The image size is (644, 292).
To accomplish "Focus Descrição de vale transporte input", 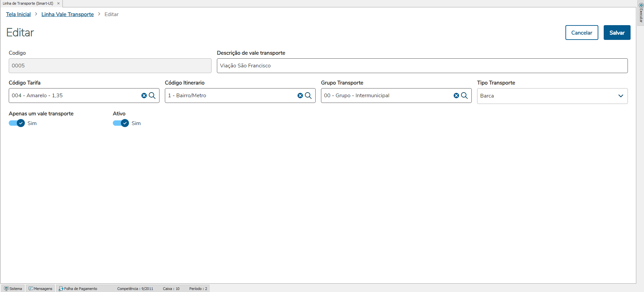I will point(422,66).
